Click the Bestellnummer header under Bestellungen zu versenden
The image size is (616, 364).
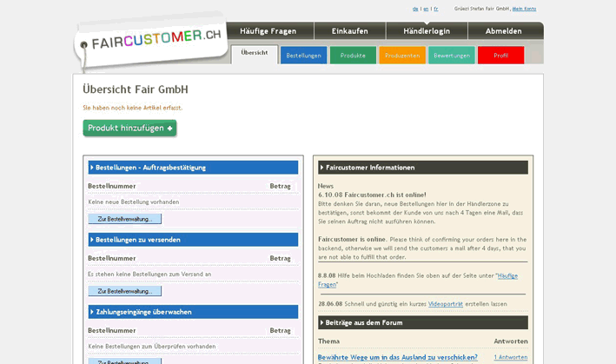point(112,258)
